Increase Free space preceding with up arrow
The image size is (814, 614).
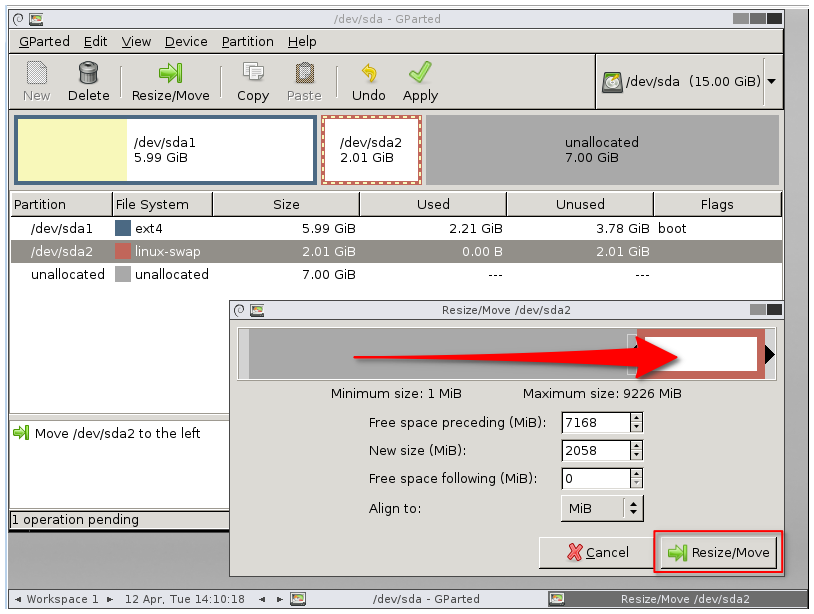[x=636, y=418]
